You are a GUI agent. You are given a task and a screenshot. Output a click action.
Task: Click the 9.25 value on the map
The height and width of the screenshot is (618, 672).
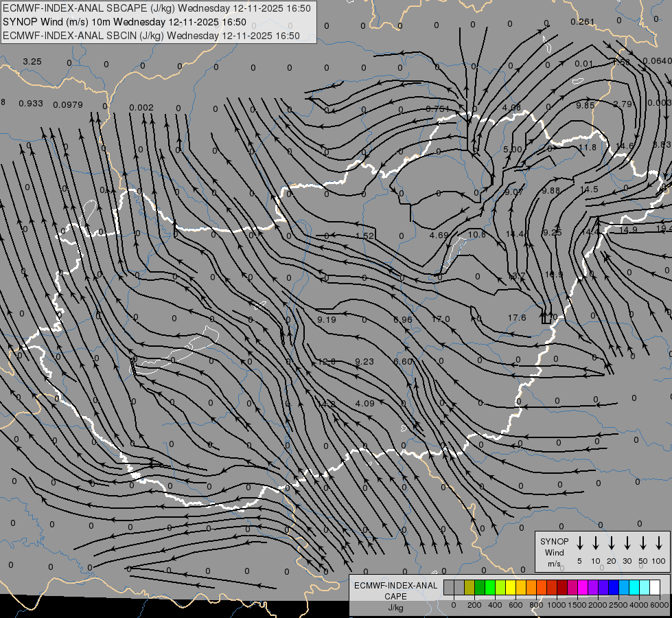tap(552, 233)
